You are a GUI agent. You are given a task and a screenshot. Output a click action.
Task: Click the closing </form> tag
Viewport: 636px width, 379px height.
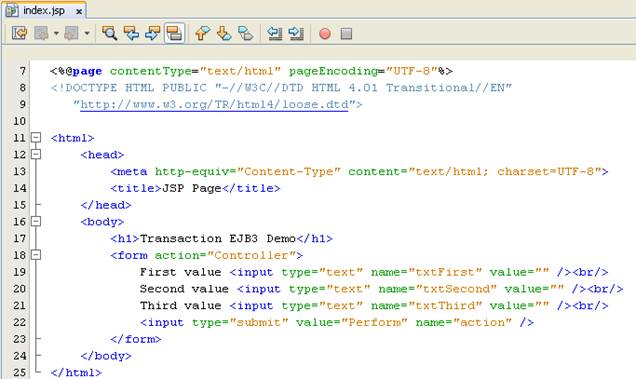click(x=135, y=339)
